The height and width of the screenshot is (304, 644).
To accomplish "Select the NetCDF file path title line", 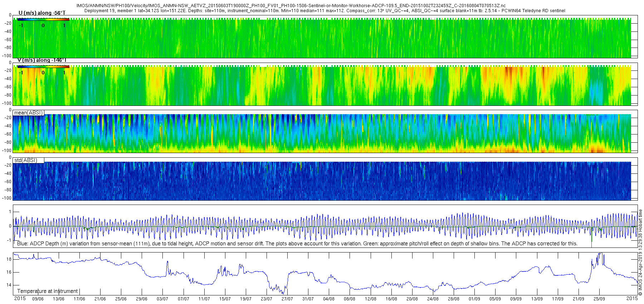I will pos(291,6).
